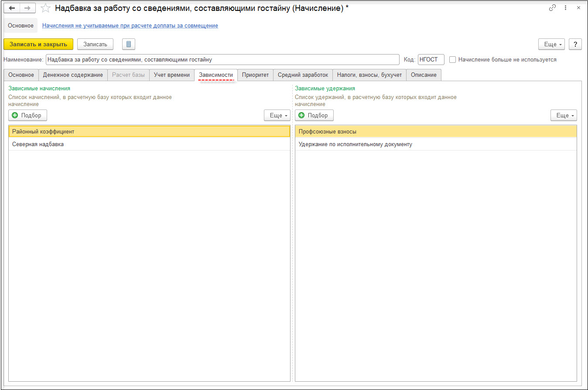Image resolution: width=588 pixels, height=390 pixels.
Task: Copy link with the chain icon
Action: tap(552, 8)
